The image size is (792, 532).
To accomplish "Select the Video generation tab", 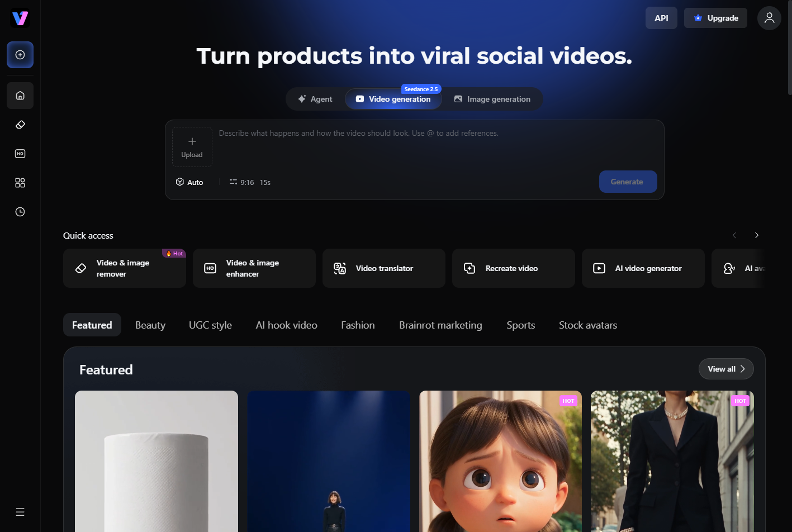I will tap(393, 99).
